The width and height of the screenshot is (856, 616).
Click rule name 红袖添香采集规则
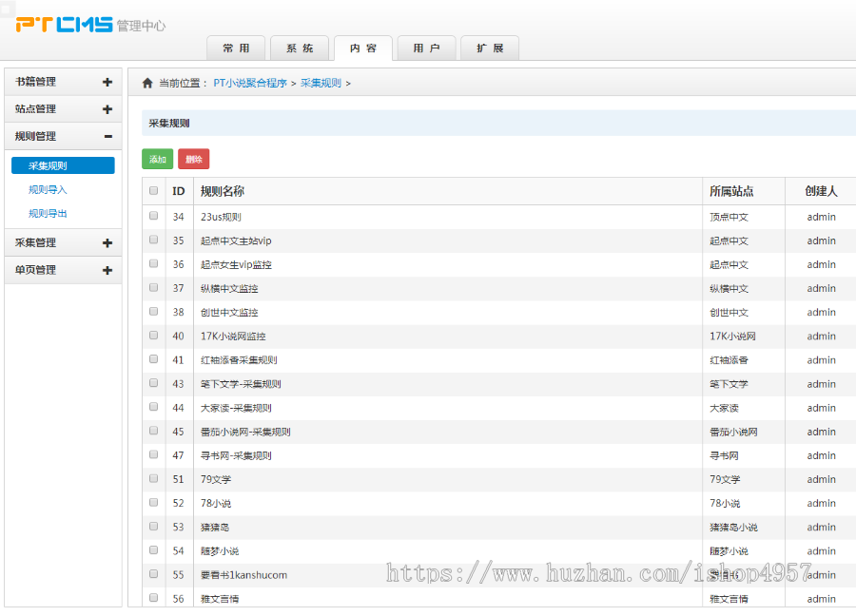point(239,360)
